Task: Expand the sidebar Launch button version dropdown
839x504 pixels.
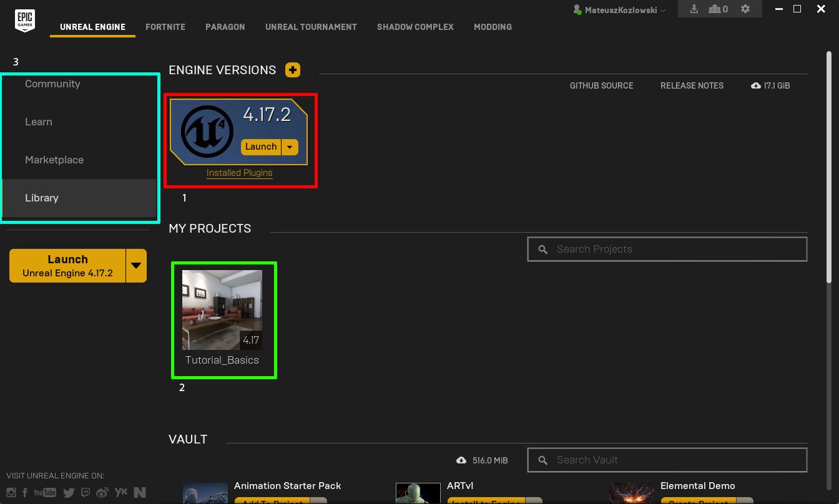Action: [136, 266]
